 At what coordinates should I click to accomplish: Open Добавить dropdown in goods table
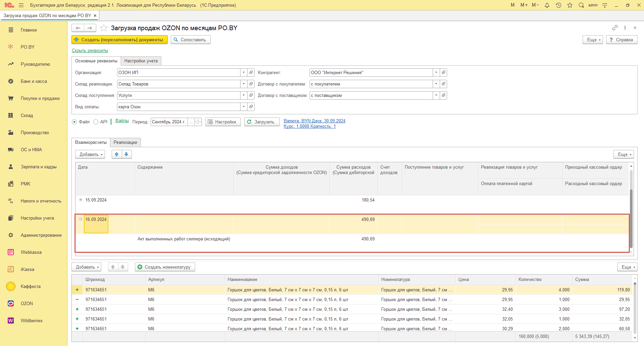coord(87,267)
